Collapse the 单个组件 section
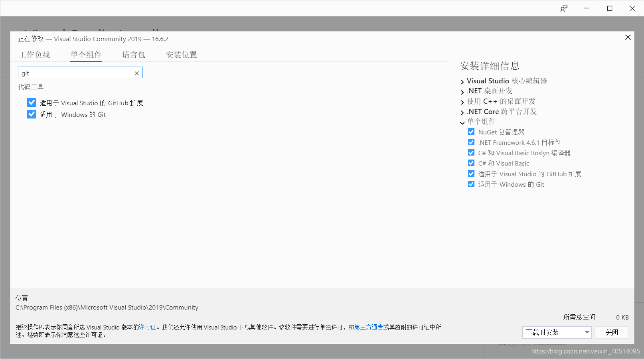The height and width of the screenshot is (359, 644). 462,122
